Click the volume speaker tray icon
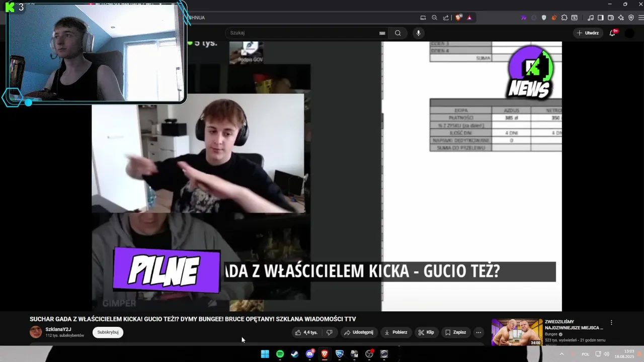Image resolution: width=644 pixels, height=362 pixels. pos(607,354)
